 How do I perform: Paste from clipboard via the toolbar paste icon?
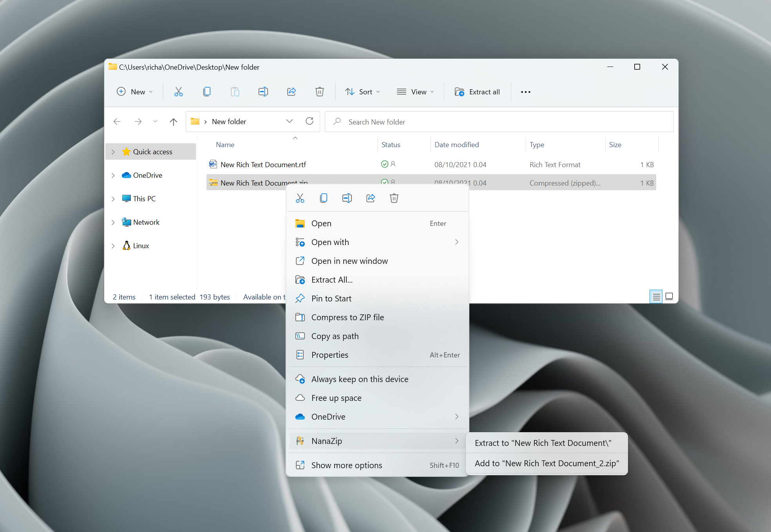(x=235, y=92)
